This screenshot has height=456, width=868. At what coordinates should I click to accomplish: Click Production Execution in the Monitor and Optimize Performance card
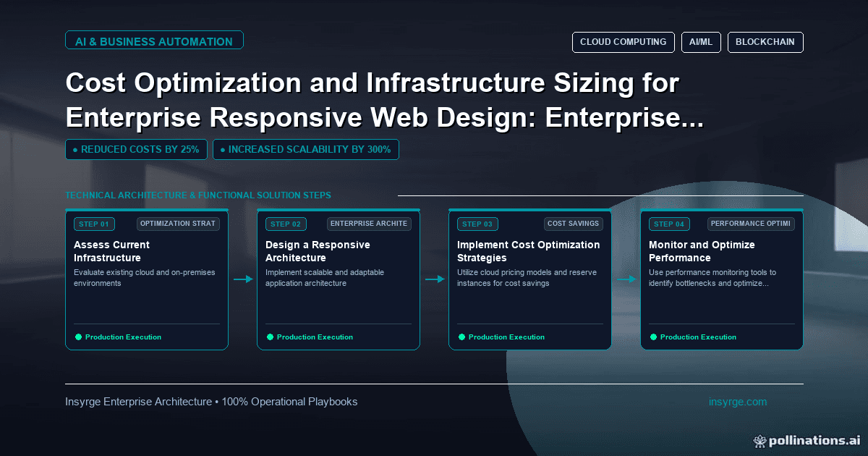698,337
